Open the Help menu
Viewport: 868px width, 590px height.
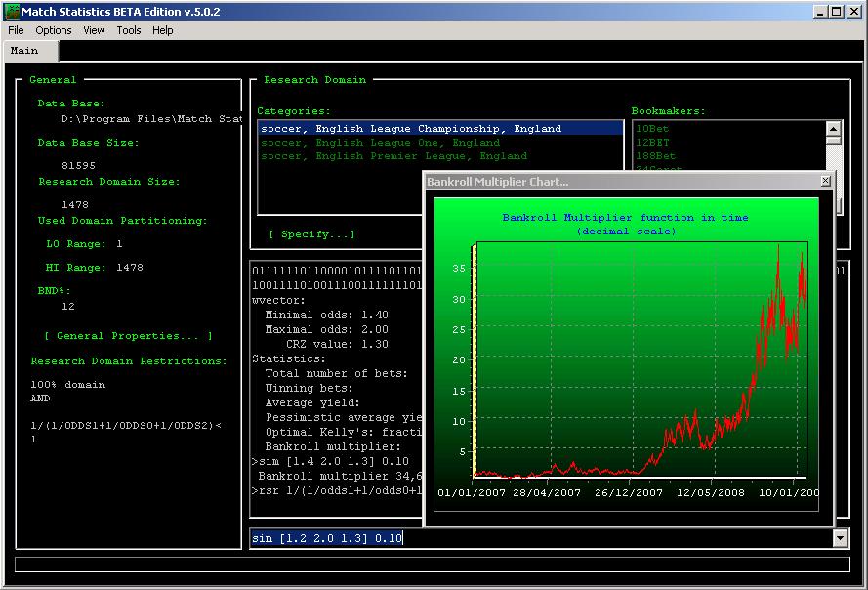pyautogui.click(x=163, y=30)
